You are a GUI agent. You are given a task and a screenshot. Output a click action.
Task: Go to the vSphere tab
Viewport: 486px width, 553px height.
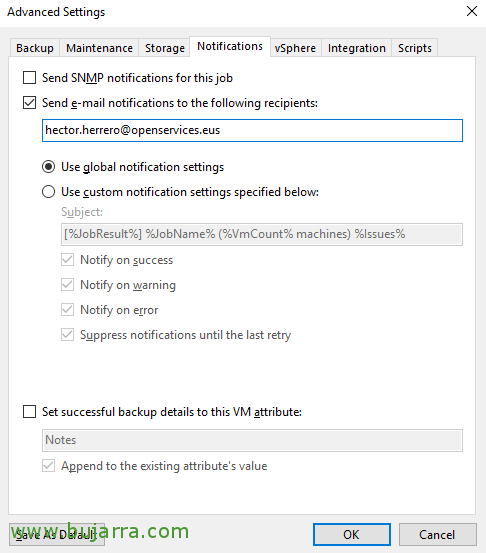click(296, 48)
